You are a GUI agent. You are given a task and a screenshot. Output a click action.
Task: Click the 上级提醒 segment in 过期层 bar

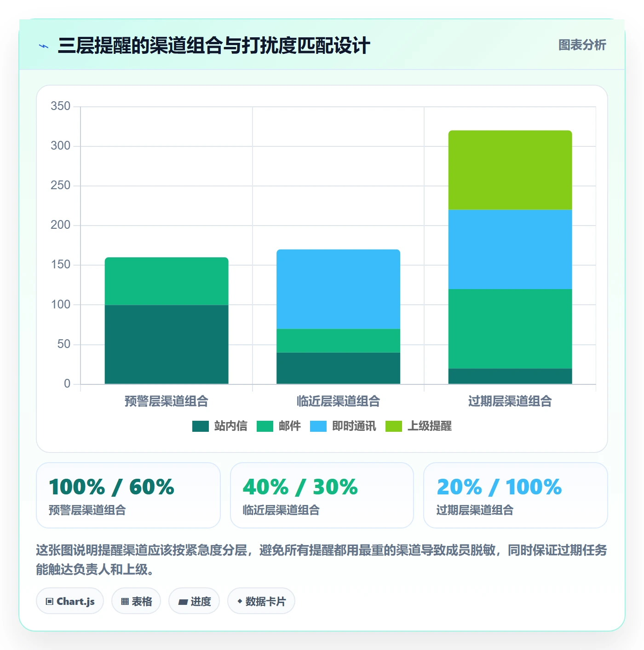click(x=510, y=170)
